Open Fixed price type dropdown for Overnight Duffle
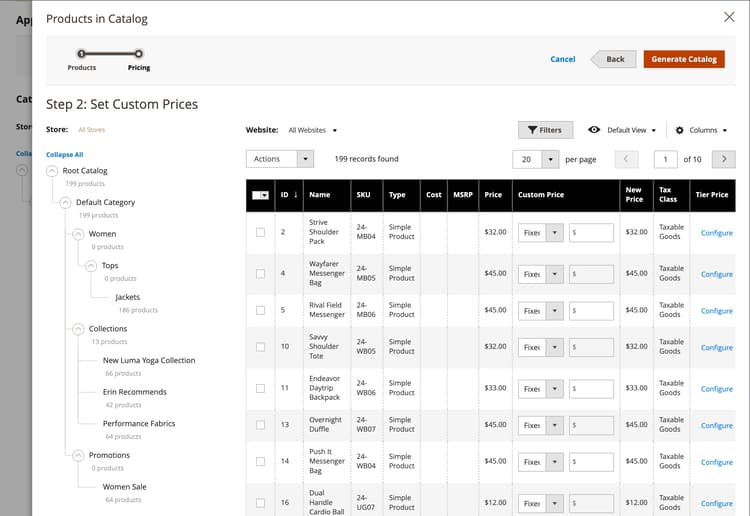 [540, 425]
